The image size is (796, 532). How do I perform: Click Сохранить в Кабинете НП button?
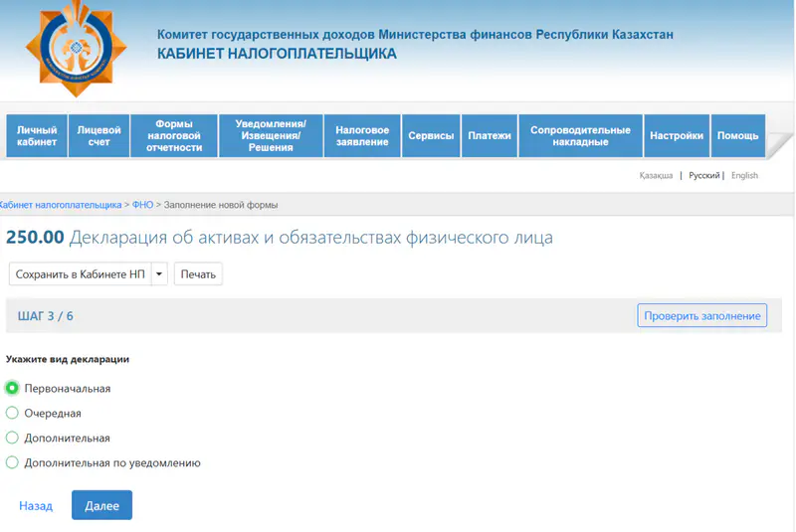pyautogui.click(x=80, y=274)
